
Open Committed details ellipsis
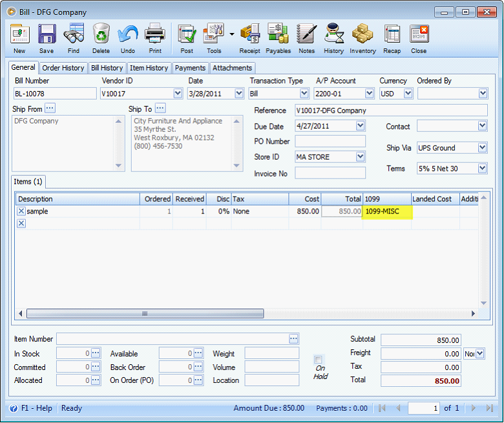point(96,367)
